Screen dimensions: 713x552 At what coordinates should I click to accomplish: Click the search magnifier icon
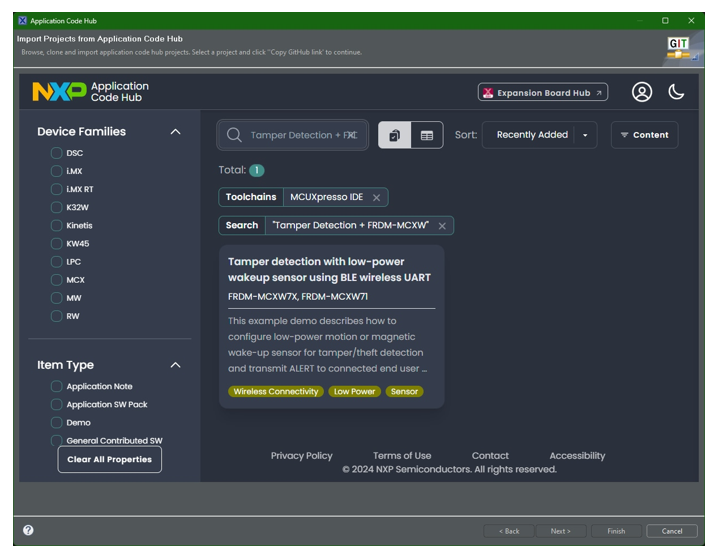pos(234,135)
